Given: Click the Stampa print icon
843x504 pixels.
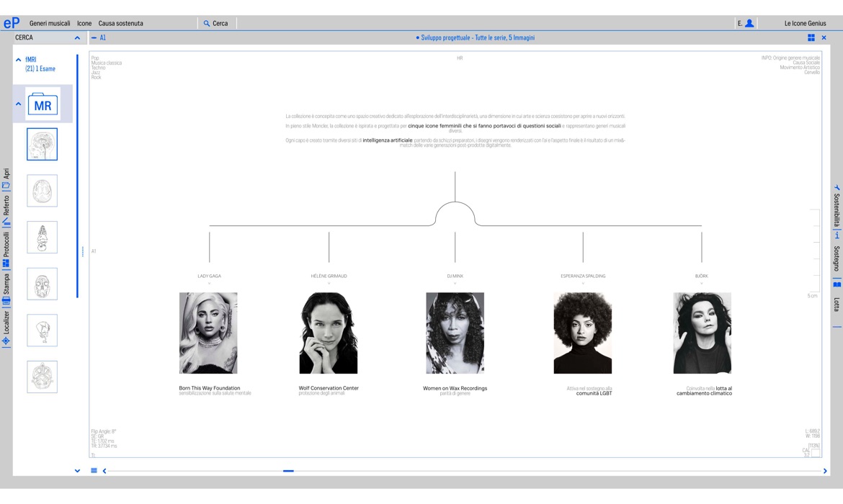Looking at the screenshot, I should (6, 302).
